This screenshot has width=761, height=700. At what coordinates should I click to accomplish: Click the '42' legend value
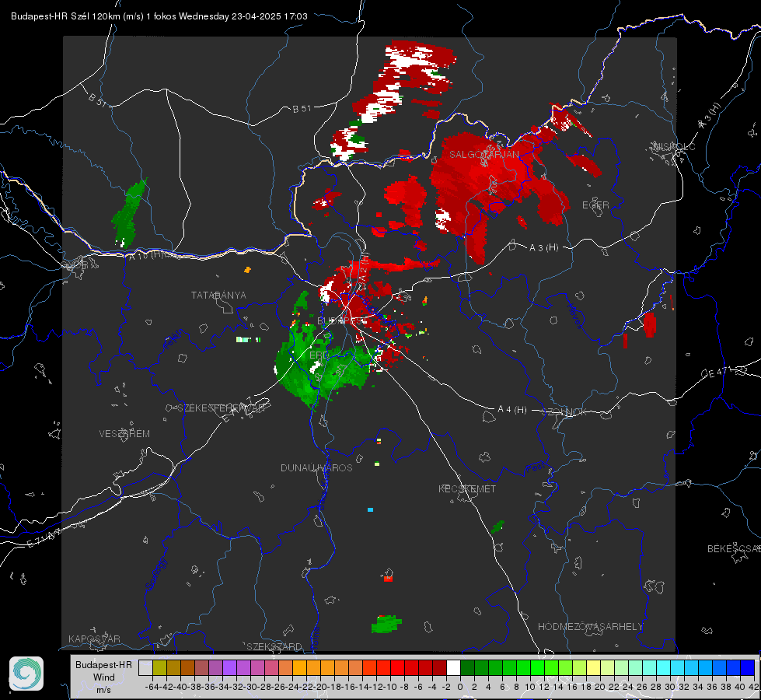click(x=753, y=687)
